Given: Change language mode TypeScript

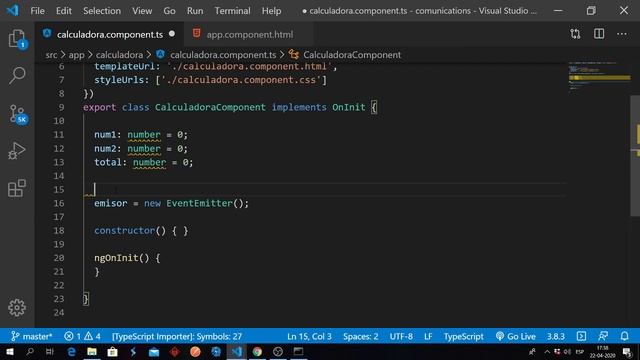Looking at the screenshot, I should (x=464, y=336).
